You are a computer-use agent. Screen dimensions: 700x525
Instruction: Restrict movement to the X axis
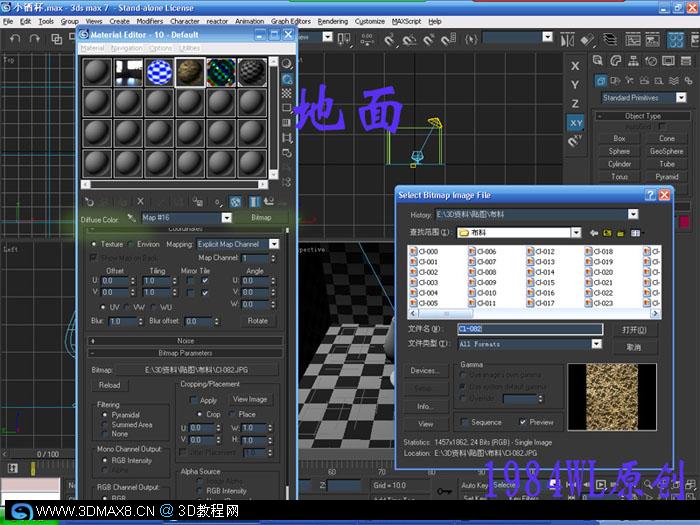pos(575,66)
